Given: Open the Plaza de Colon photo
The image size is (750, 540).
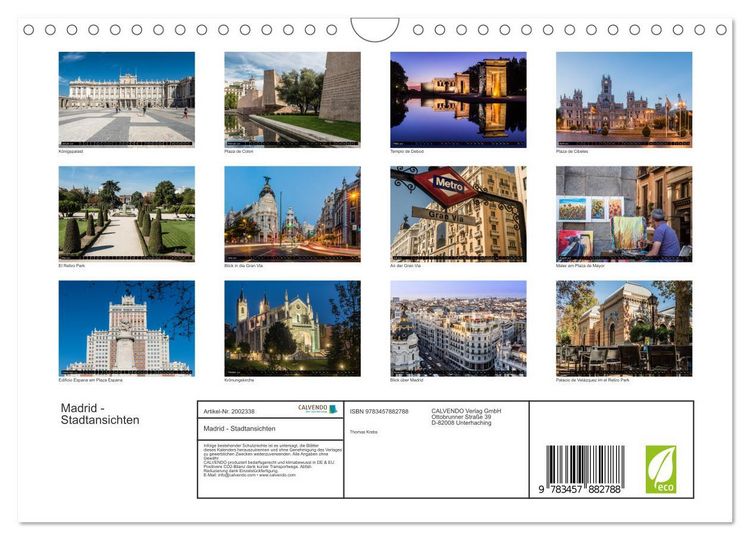Looking at the screenshot, I should (x=292, y=99).
